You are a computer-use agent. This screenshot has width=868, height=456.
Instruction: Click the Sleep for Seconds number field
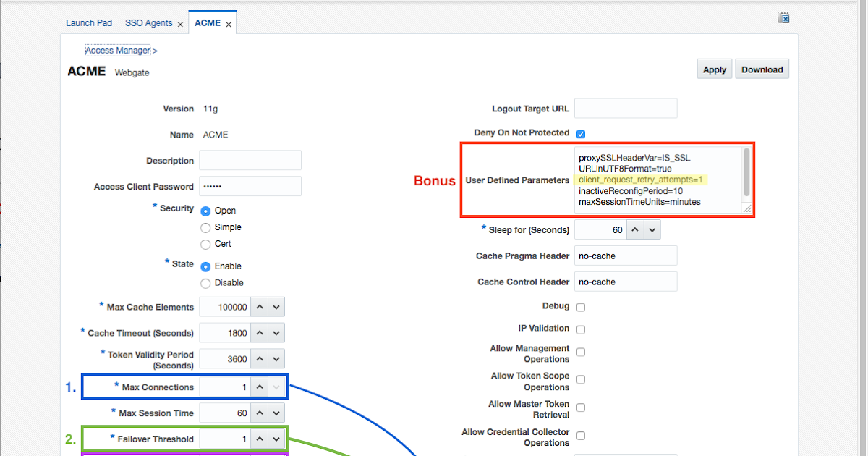(600, 229)
